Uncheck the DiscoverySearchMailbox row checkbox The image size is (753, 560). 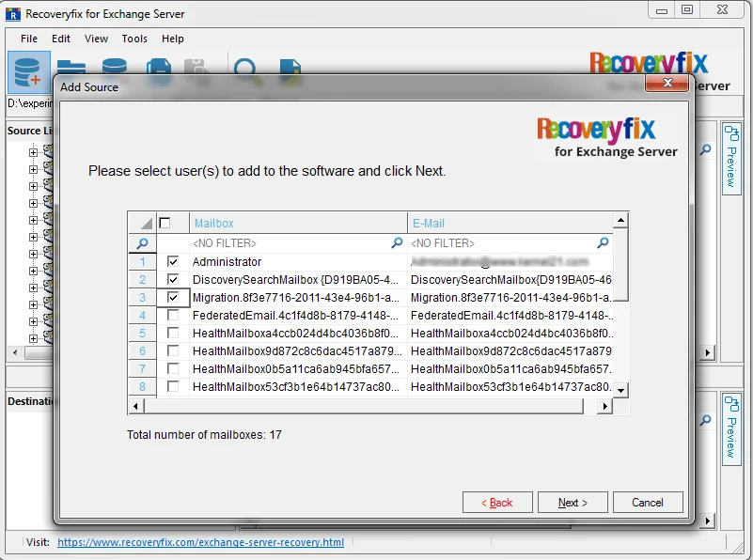click(173, 279)
